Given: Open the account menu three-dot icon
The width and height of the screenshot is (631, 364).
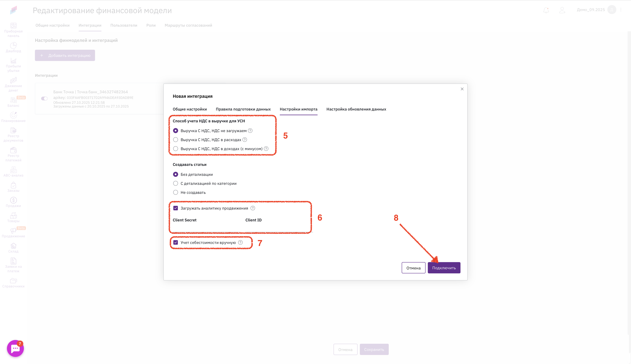Looking at the screenshot, I should pos(621,10).
